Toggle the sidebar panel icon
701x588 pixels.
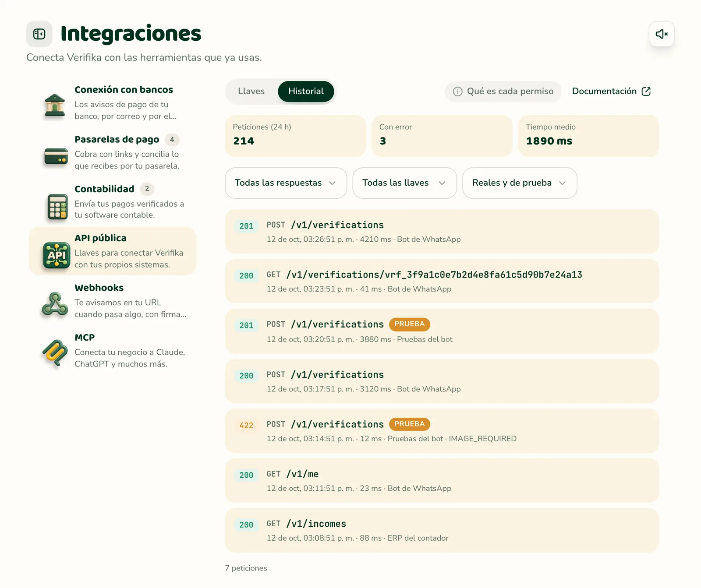click(x=39, y=34)
